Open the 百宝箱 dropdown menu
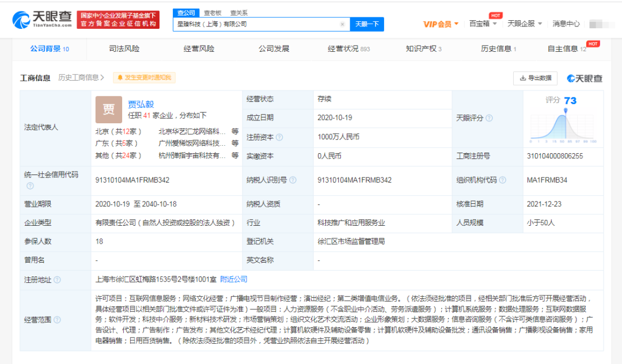The width and height of the screenshot is (622, 364). click(483, 24)
